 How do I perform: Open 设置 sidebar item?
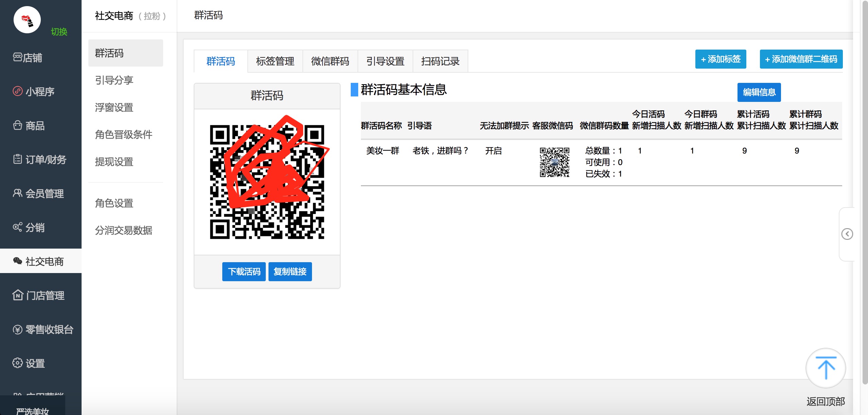point(29,363)
